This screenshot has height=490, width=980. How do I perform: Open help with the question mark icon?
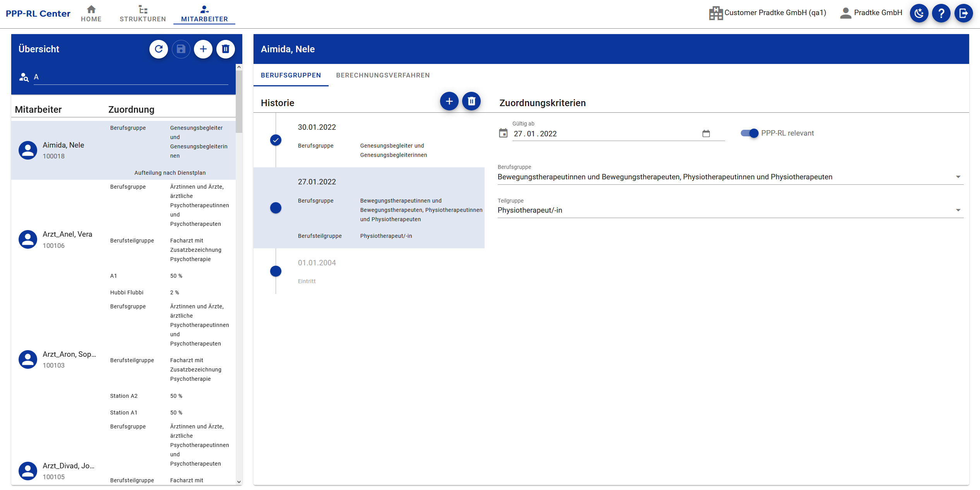tap(941, 13)
